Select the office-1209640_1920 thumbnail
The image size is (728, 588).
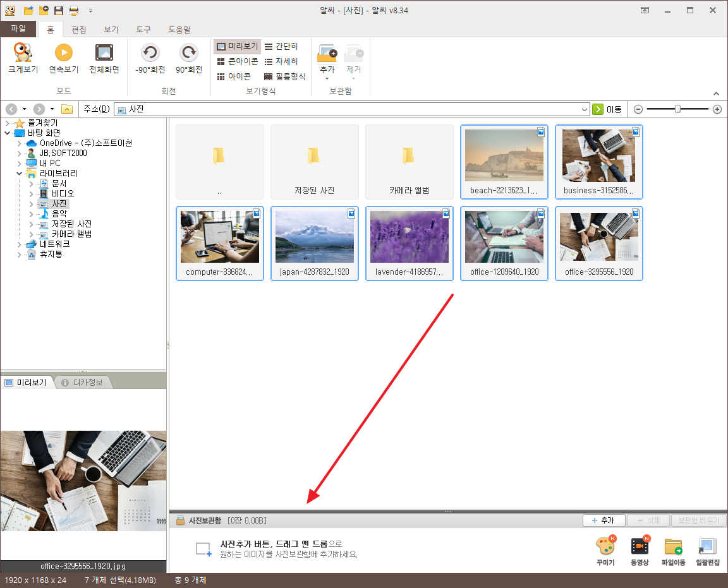[504, 244]
